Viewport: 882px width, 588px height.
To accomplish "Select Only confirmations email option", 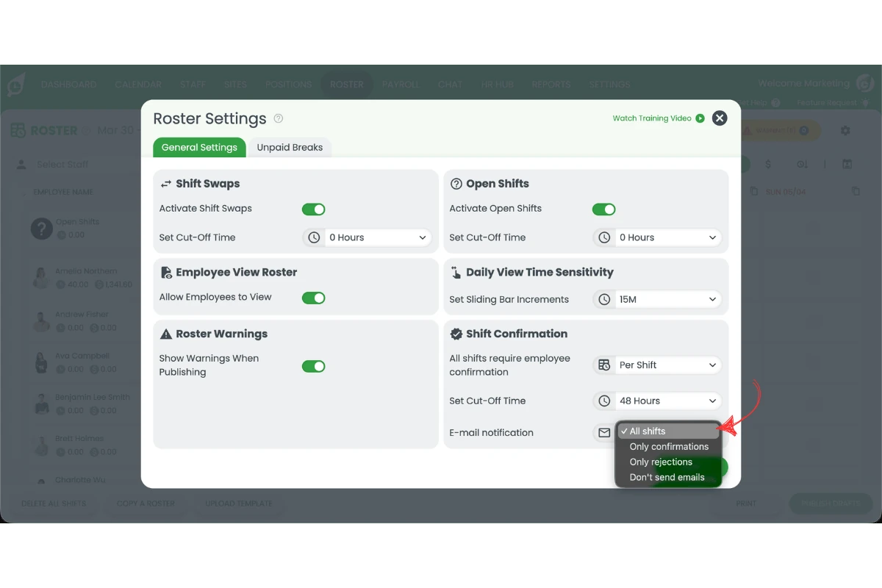I will (x=667, y=447).
